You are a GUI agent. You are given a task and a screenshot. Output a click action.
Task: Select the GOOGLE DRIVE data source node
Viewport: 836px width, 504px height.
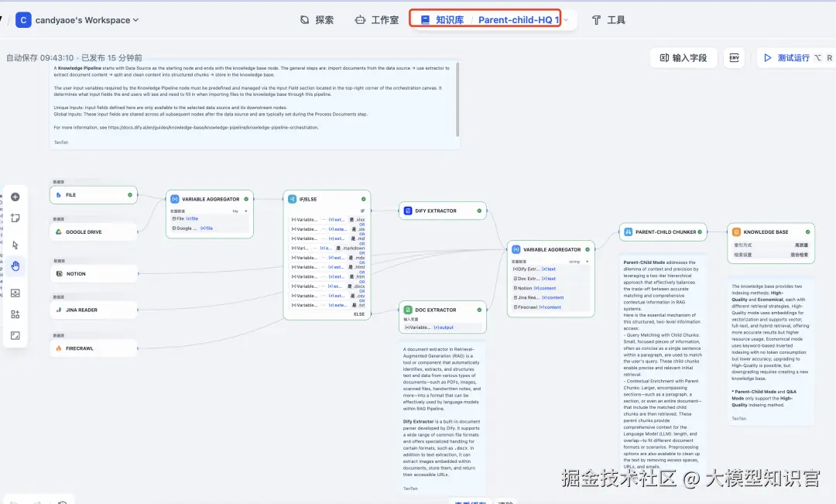tap(94, 232)
